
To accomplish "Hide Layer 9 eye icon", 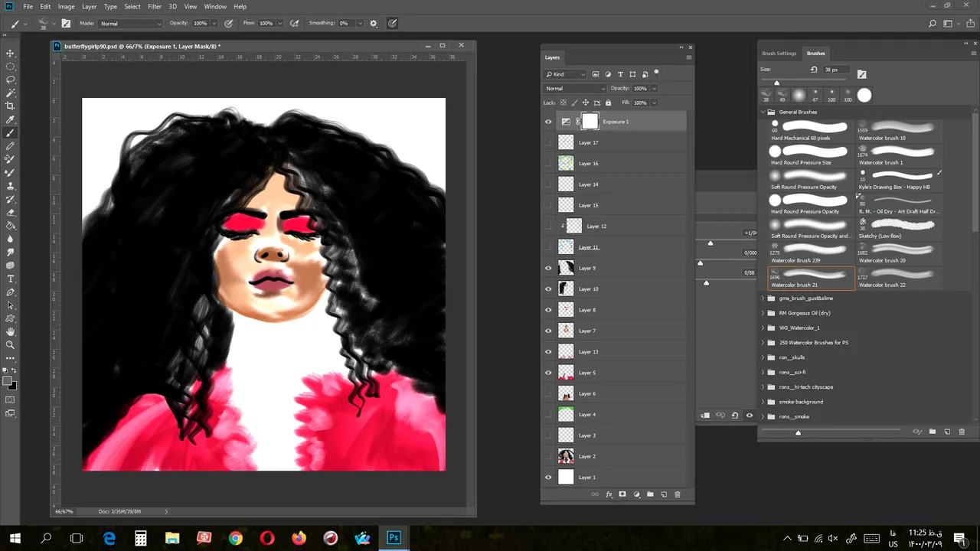I will click(x=548, y=268).
